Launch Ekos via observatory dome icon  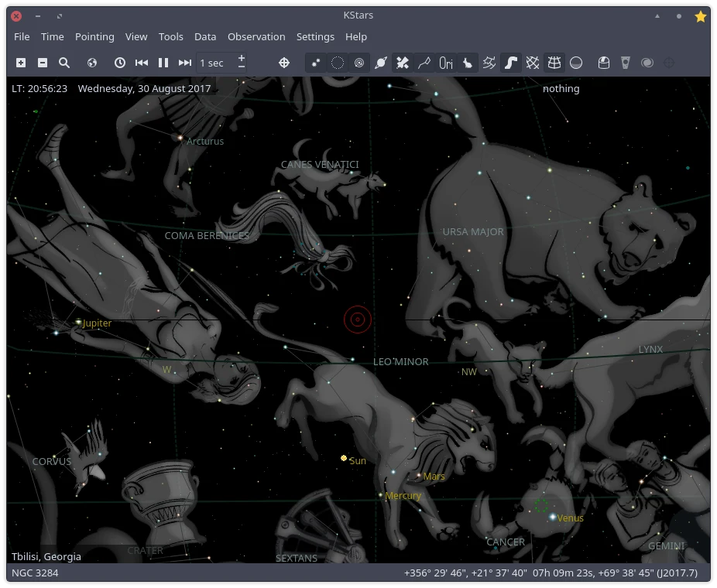coord(604,63)
